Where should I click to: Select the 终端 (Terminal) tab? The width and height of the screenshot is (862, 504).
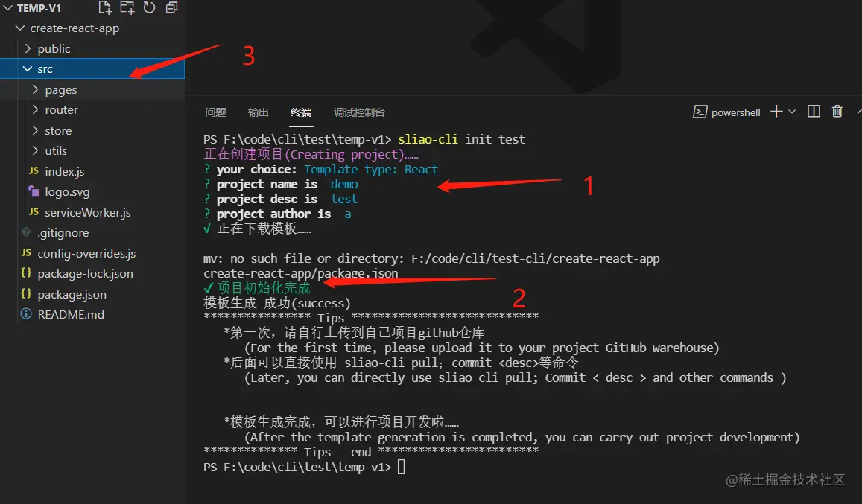point(301,112)
